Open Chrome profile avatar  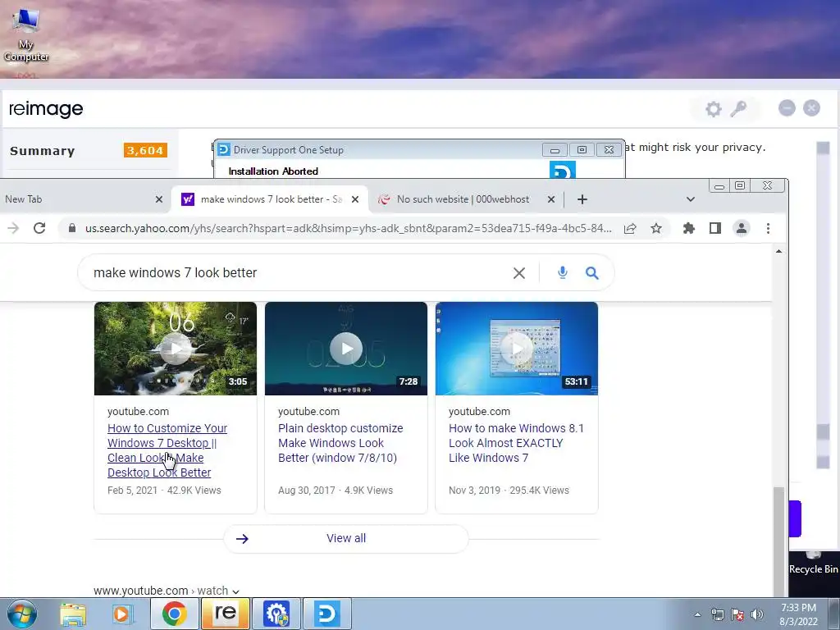742,228
